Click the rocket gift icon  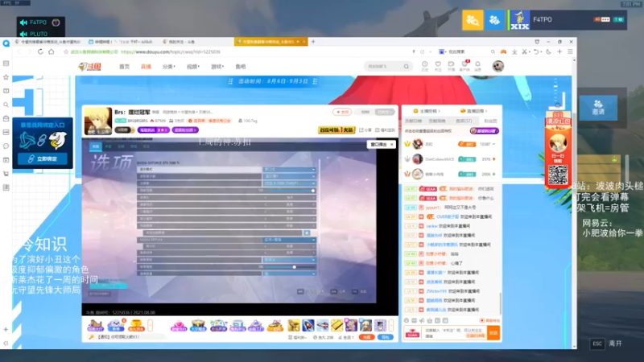[x=308, y=326]
